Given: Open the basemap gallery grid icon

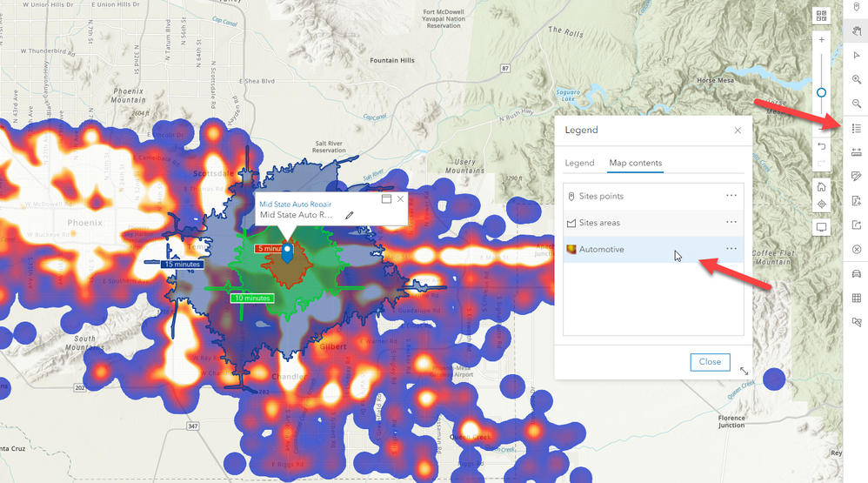Looking at the screenshot, I should point(822,16).
